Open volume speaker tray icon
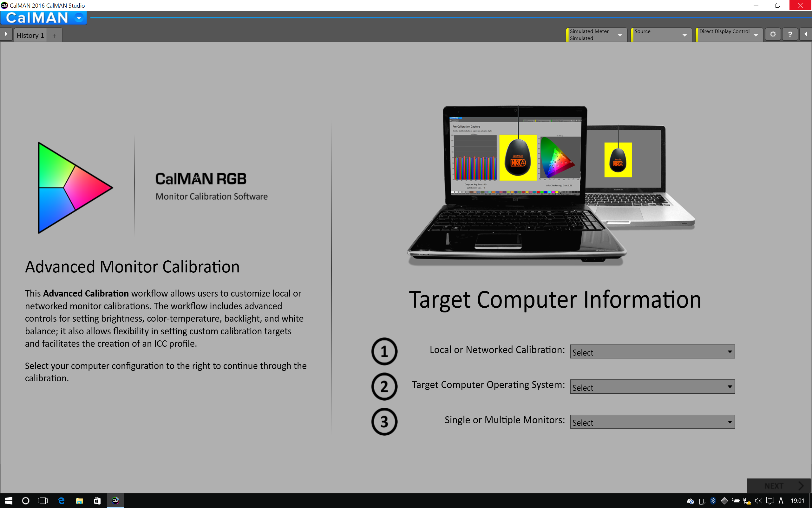This screenshot has height=508, width=812. click(758, 501)
